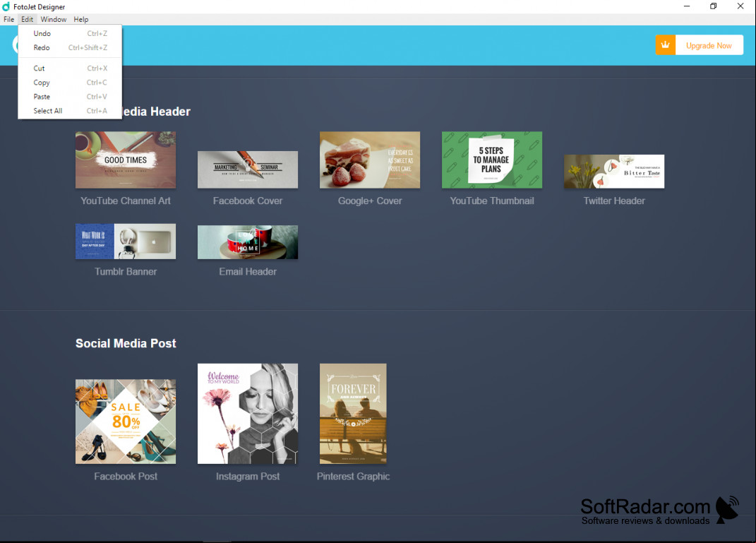This screenshot has width=756, height=543.
Task: Choose Cut from the Edit menu
Action: click(70, 68)
